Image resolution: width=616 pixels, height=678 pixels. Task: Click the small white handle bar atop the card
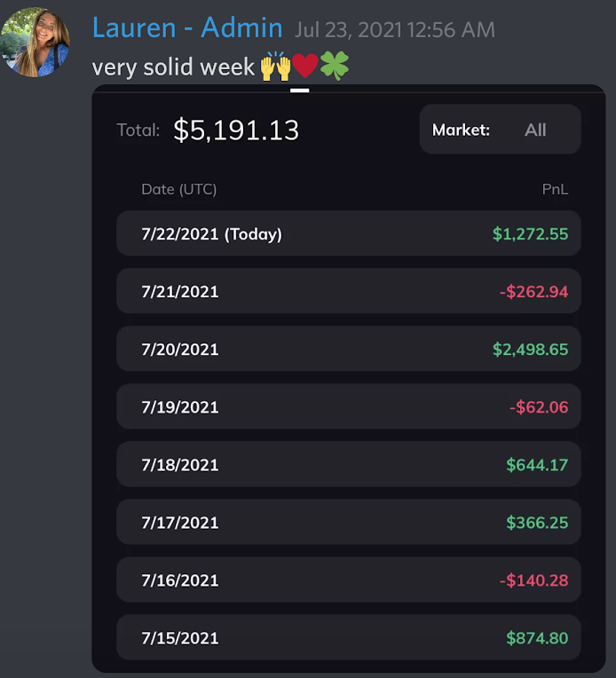(299, 91)
